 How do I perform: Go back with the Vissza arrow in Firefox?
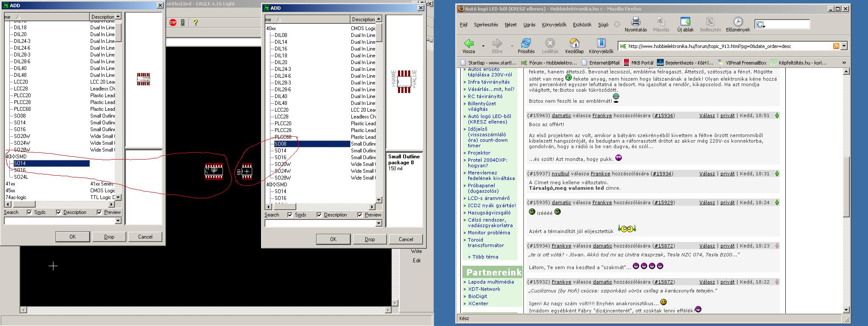[x=469, y=46]
